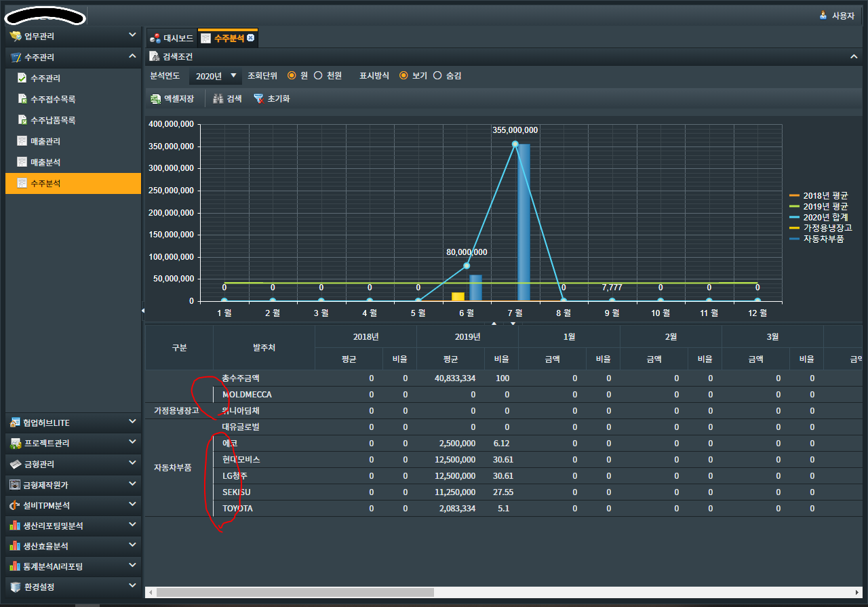Expand the 설비TPM분석 chevron

click(x=132, y=505)
